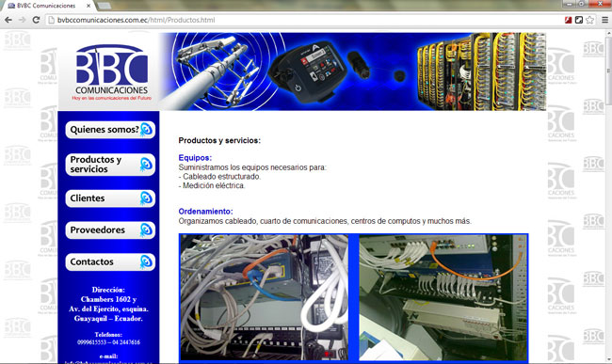Viewport: 612px width, 364px height.
Task: Open the Proveedores page
Action: (110, 230)
